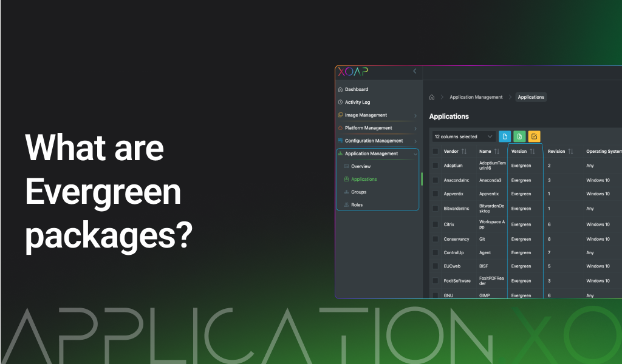Click the green spreadsheet export icon
The height and width of the screenshot is (364, 622).
519,136
